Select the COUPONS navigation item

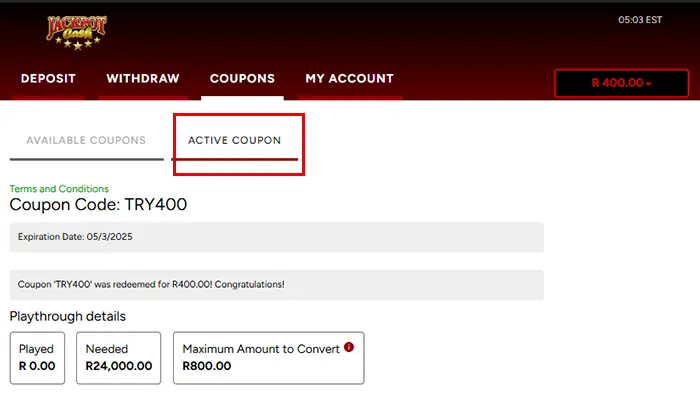point(242,79)
